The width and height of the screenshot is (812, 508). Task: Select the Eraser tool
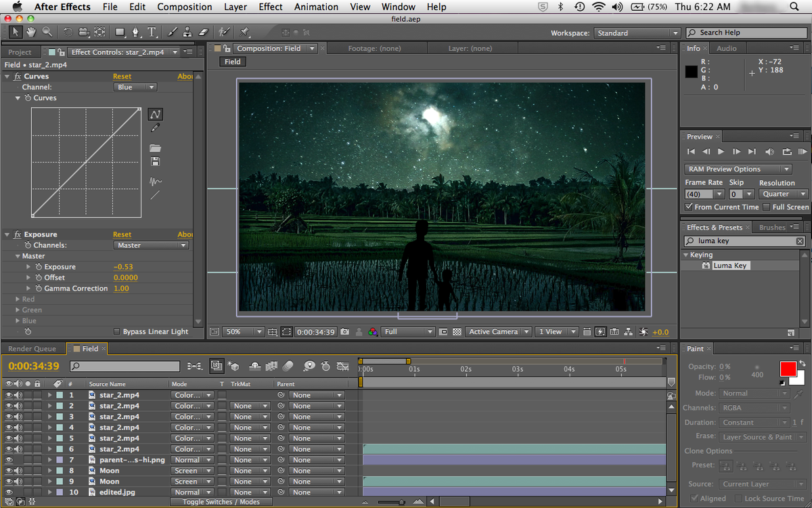coord(205,32)
